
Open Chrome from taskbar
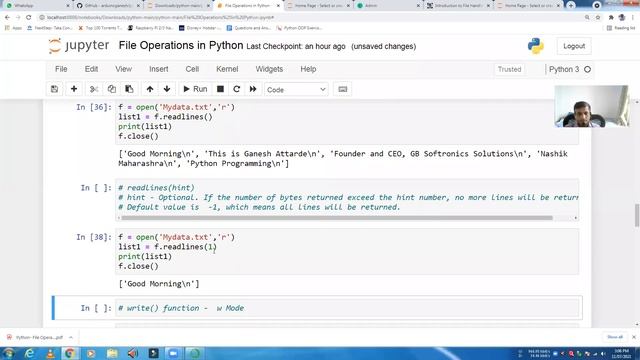[x=70, y=353]
